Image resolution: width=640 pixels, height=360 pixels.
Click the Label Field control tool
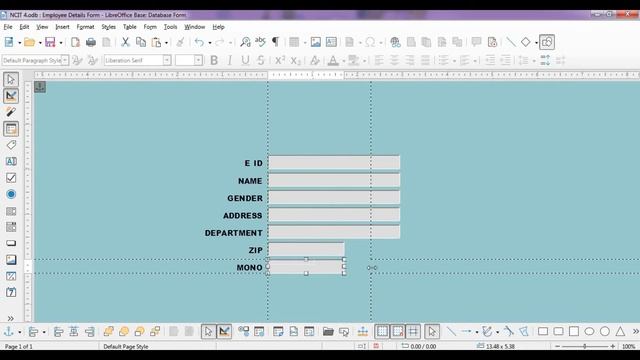[11, 145]
